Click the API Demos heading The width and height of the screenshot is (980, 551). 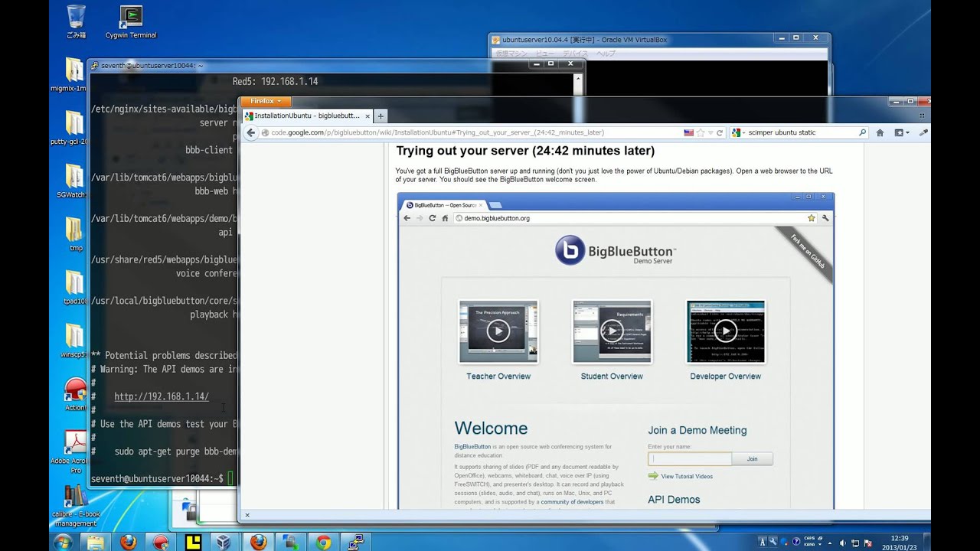[674, 500]
